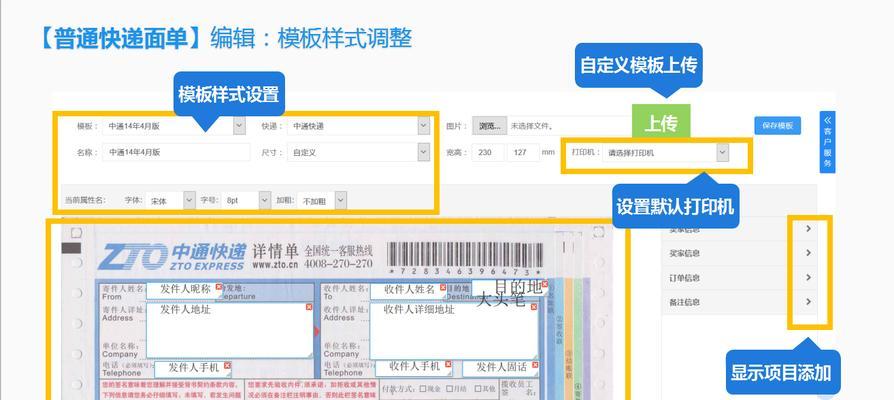
Task: Select the 收件人姓名 field on waybill
Action: tap(408, 291)
